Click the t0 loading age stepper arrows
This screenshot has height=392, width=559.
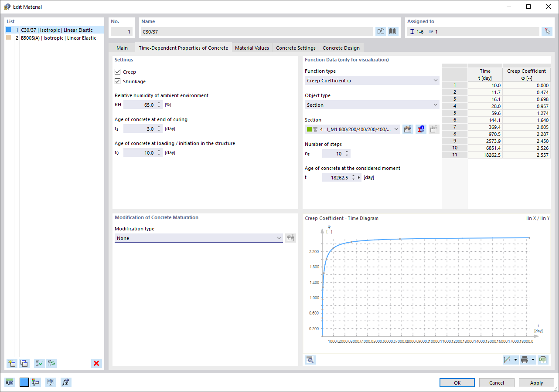(159, 153)
